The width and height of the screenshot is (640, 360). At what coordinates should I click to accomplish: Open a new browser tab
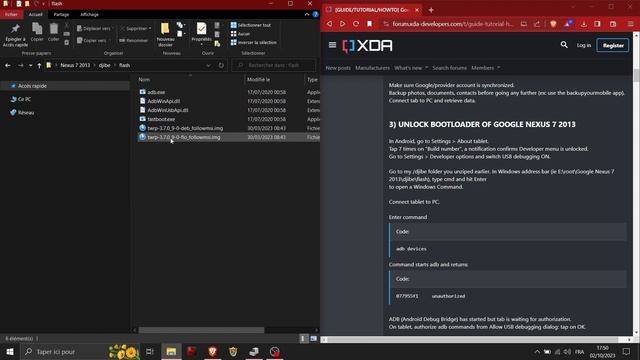431,9
